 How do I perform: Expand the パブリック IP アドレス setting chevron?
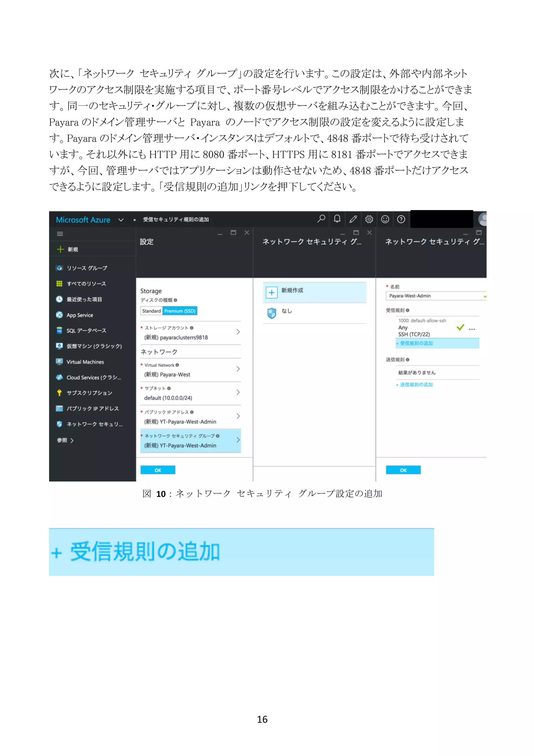click(x=238, y=416)
